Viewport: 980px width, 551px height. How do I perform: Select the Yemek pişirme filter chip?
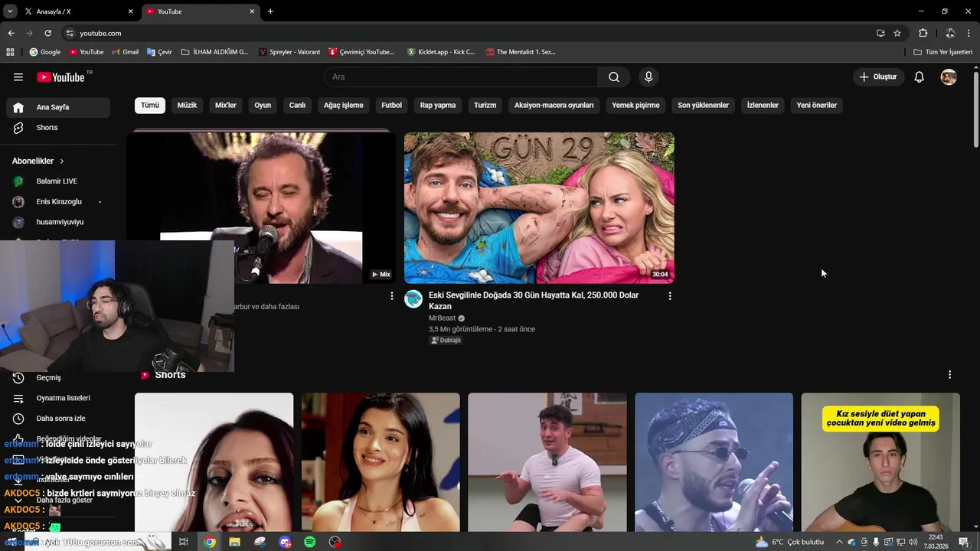(635, 105)
